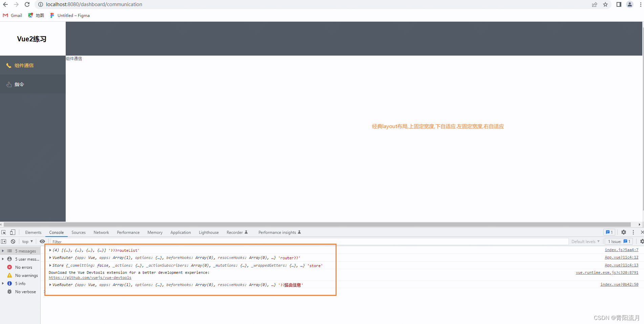Image resolution: width=644 pixels, height=324 pixels.
Task: Click the orange layout description text
Action: tap(438, 126)
